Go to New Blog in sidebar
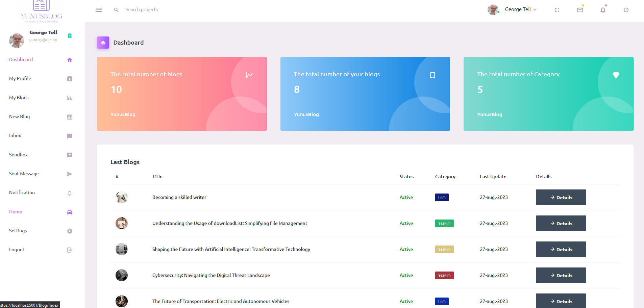 click(20, 117)
